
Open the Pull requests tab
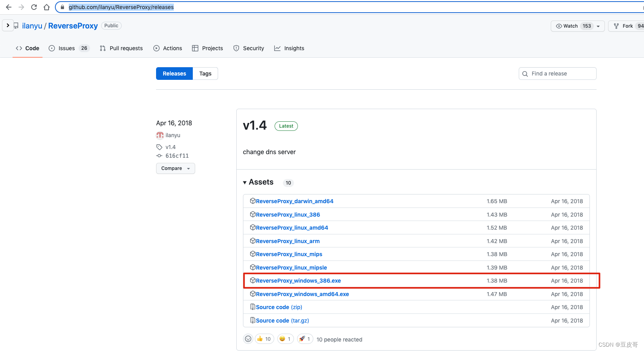[x=121, y=48]
